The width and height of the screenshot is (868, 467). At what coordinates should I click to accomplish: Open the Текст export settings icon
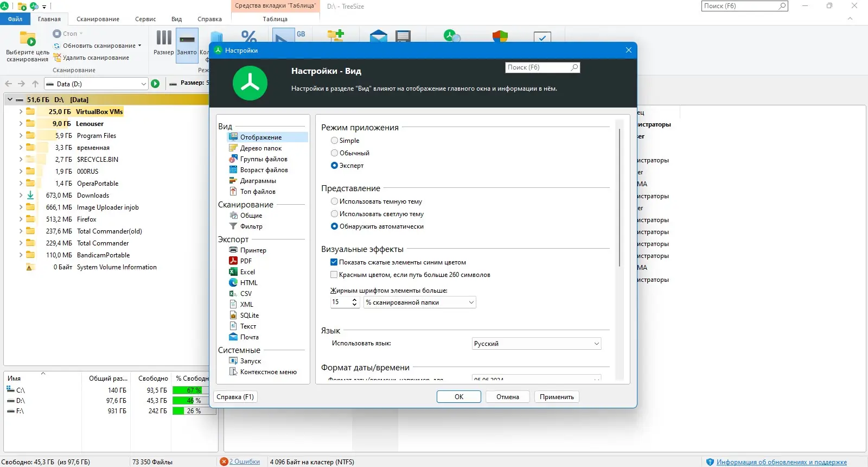coord(233,326)
